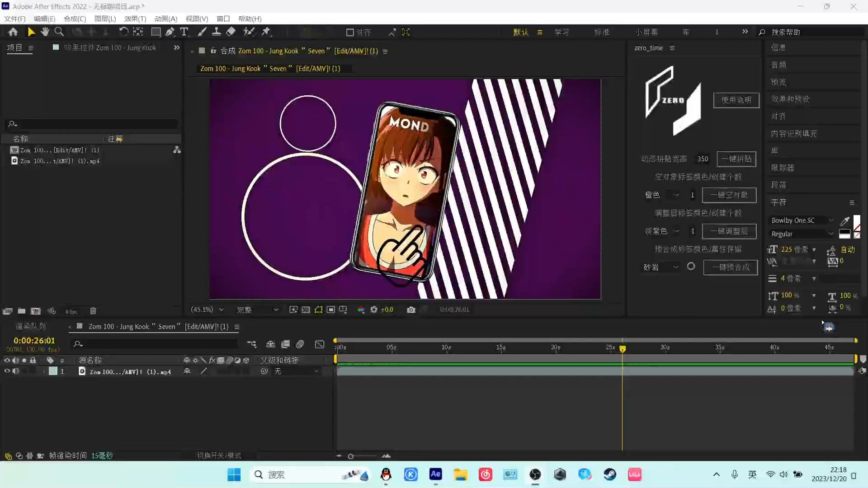This screenshot has height=488, width=868.
Task: Open the Regular font style dropdown
Action: click(802, 234)
